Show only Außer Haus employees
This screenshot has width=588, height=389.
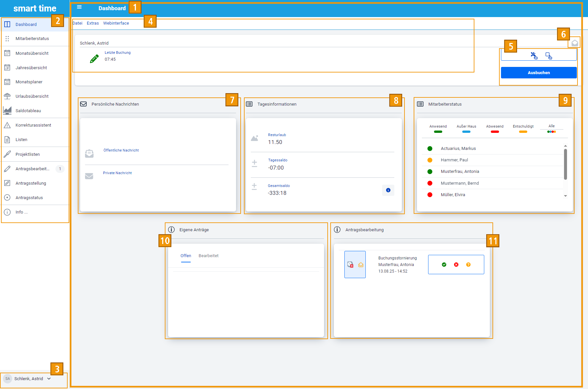[x=466, y=128]
